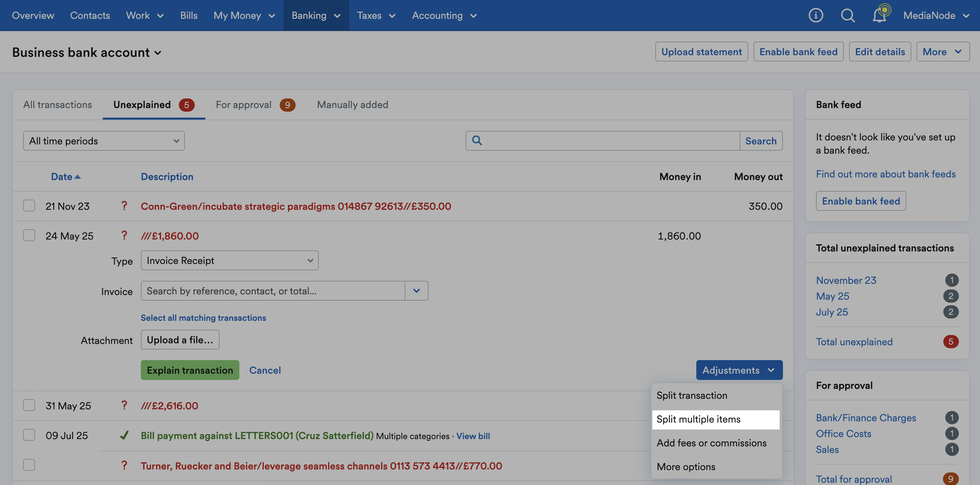Open the More dropdown button

click(943, 51)
